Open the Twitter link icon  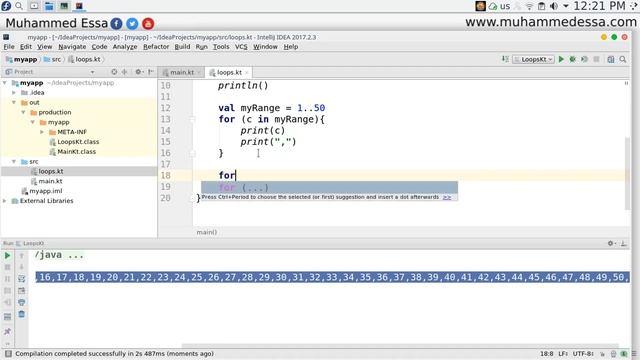pyautogui.click(x=132, y=24)
